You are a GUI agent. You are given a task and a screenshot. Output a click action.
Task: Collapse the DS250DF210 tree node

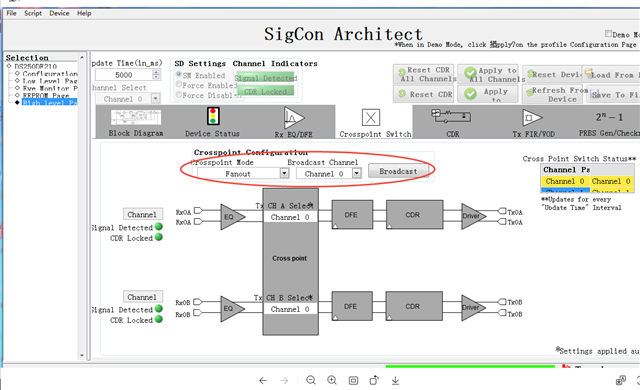(9, 66)
